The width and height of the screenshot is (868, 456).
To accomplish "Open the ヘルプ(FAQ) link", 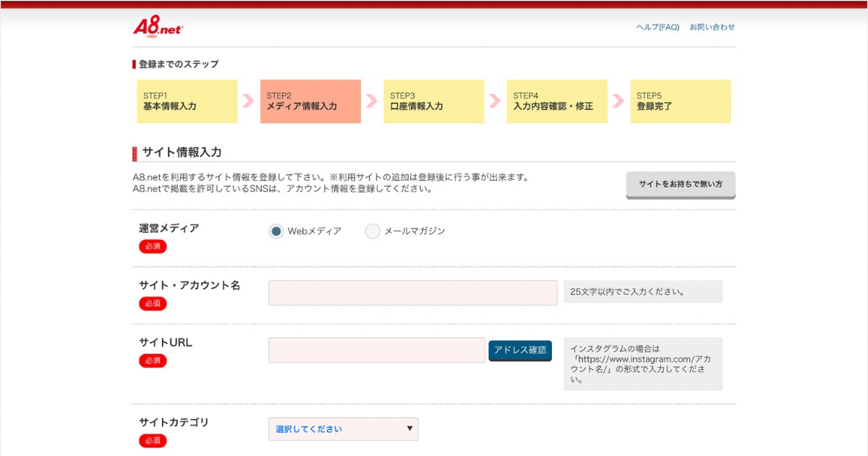I will point(658,27).
